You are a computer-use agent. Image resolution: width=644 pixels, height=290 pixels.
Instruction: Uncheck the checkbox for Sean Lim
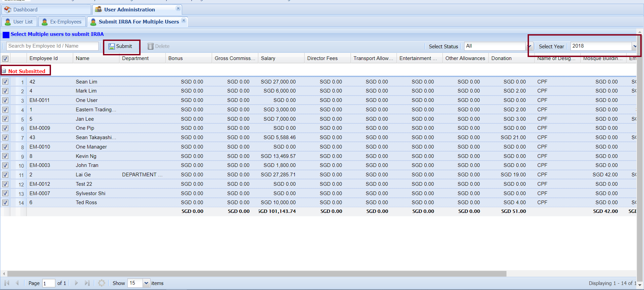[x=5, y=81]
